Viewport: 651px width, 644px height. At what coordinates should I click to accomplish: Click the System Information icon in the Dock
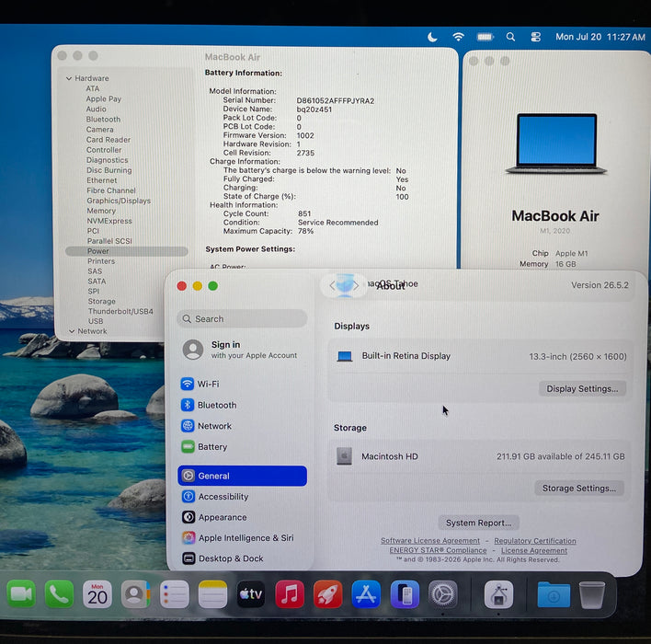click(x=498, y=594)
